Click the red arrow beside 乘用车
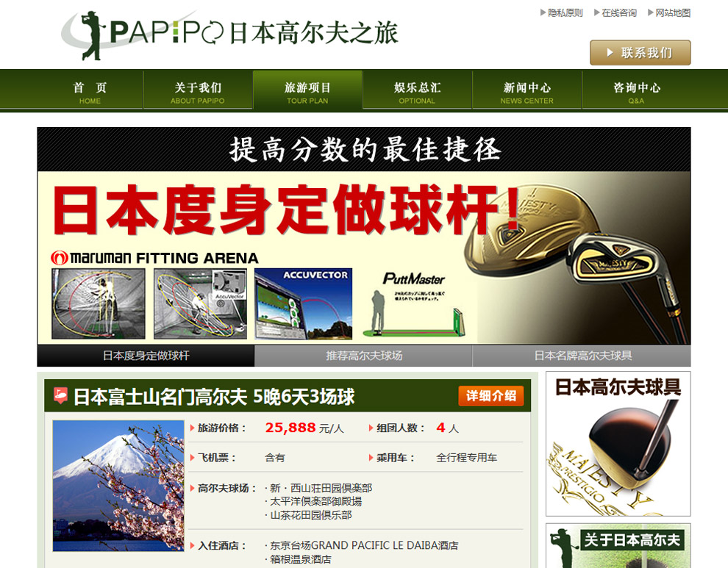This screenshot has height=568, width=728. (371, 458)
